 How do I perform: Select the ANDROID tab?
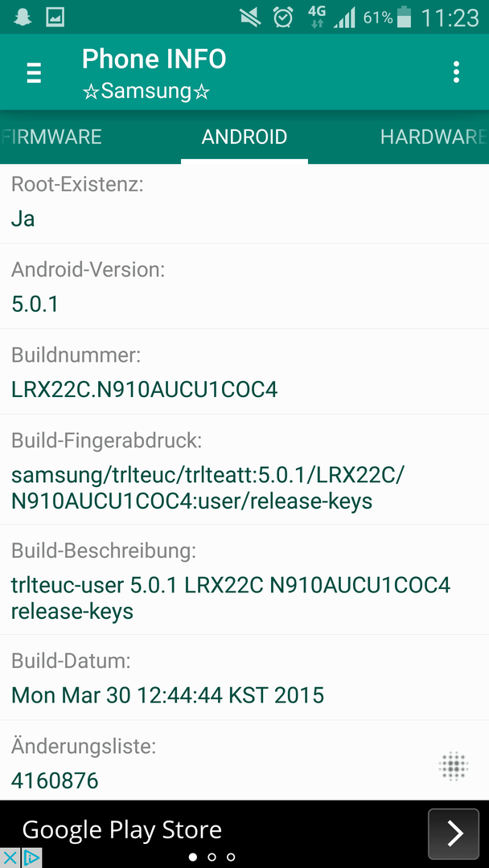point(244,137)
